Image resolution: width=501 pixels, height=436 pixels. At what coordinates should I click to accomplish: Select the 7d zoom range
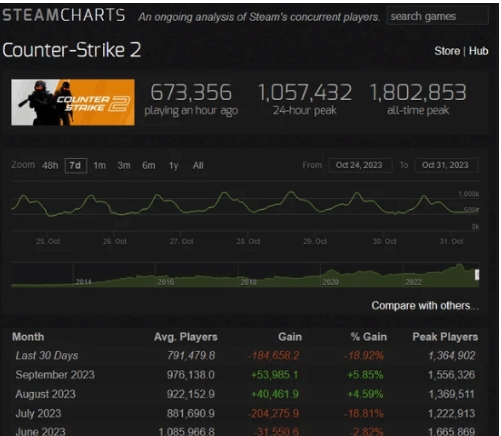(x=76, y=165)
